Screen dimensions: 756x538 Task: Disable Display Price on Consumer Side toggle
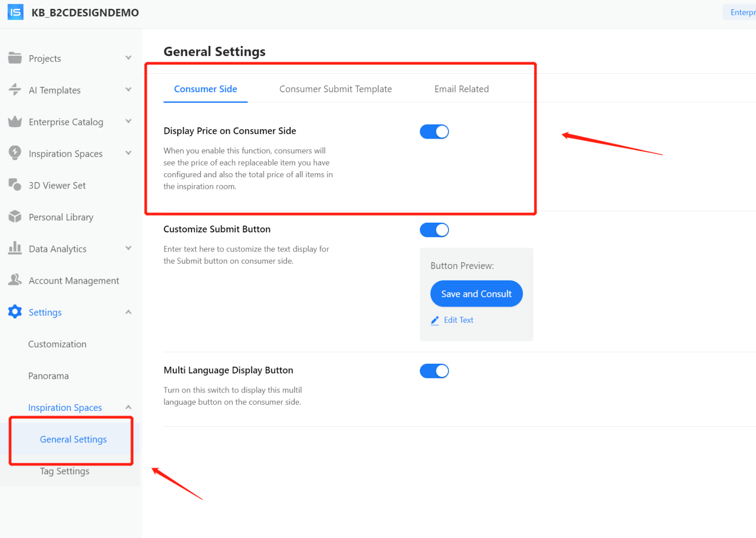point(434,132)
